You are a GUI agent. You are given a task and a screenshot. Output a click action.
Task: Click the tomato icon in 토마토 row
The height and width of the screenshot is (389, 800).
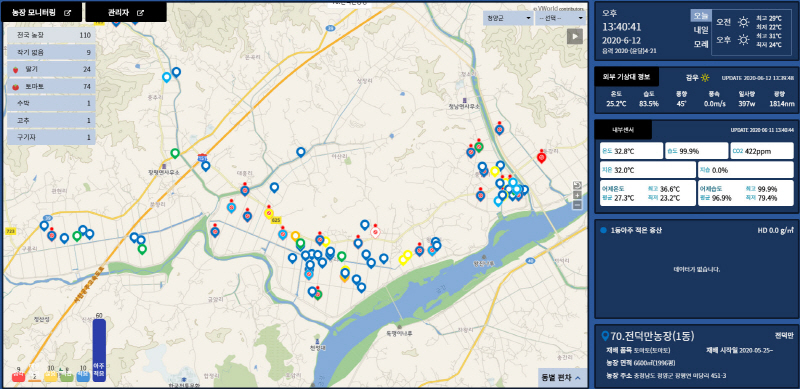tap(16, 87)
